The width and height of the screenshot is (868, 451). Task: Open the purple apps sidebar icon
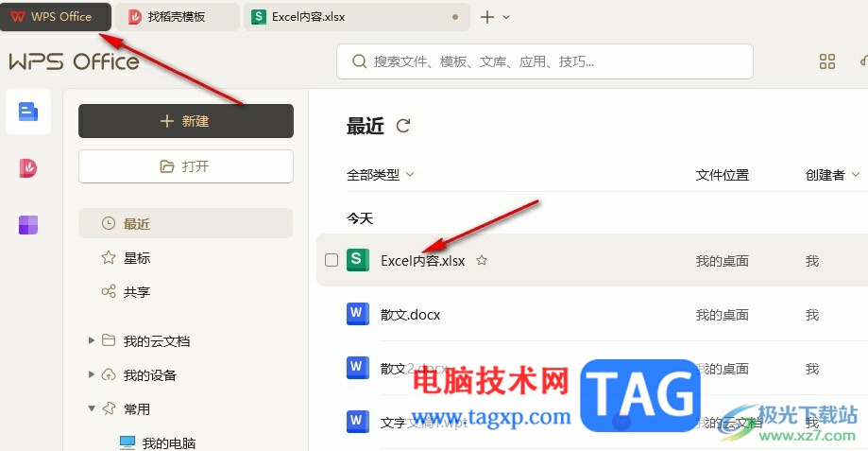(28, 225)
